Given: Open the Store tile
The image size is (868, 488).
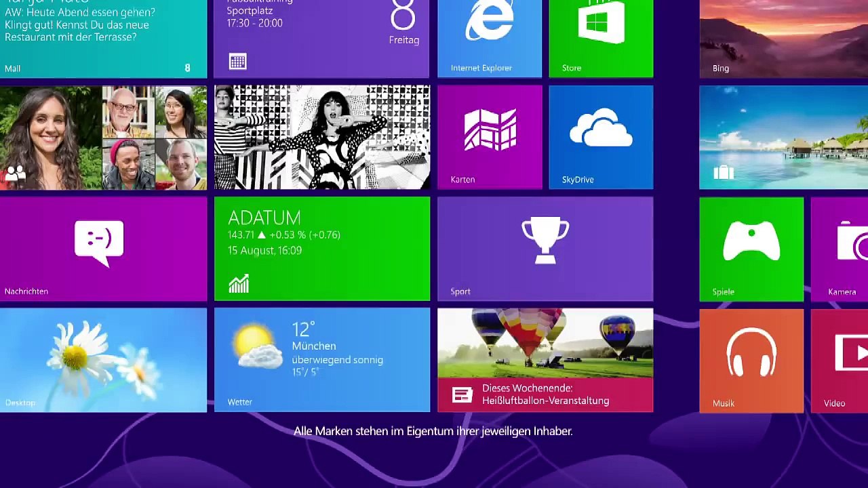Looking at the screenshot, I should coord(601,39).
